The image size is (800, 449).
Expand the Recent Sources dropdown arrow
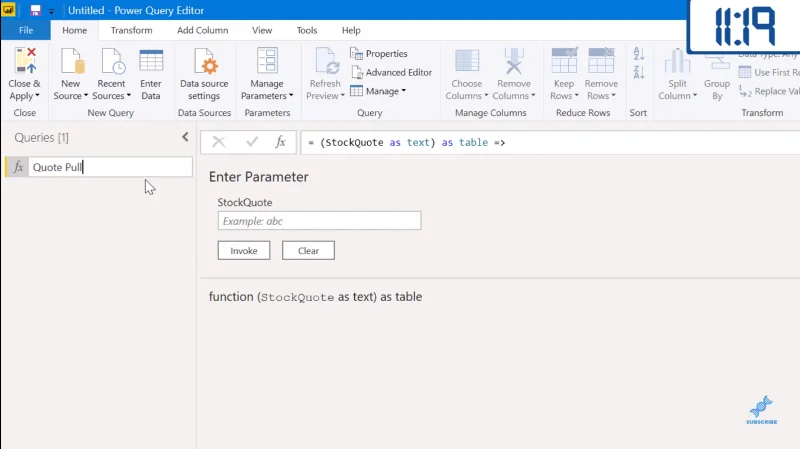pos(129,96)
